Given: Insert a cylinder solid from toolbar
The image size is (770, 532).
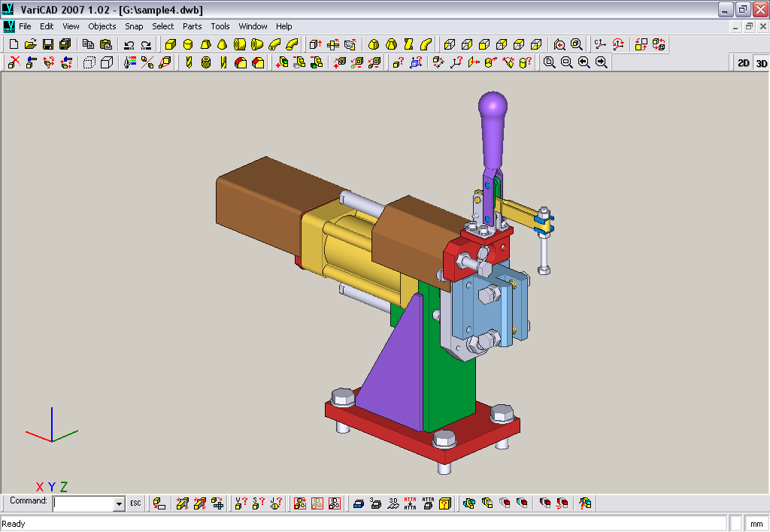Looking at the screenshot, I should tap(188, 45).
